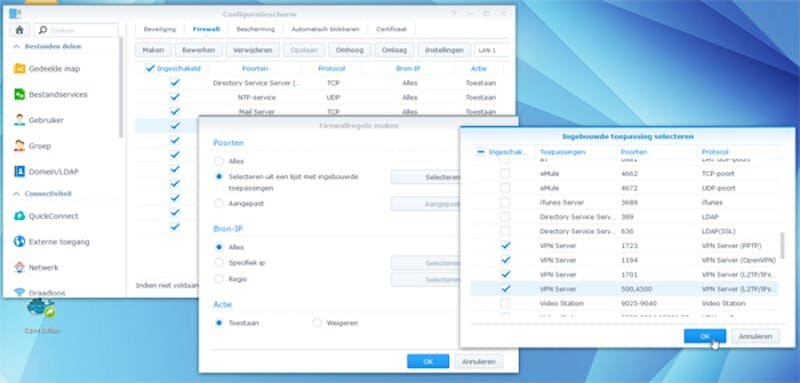Image resolution: width=800 pixels, height=383 pixels.
Task: Collapse the Bestanden delen section
Action: (16, 46)
